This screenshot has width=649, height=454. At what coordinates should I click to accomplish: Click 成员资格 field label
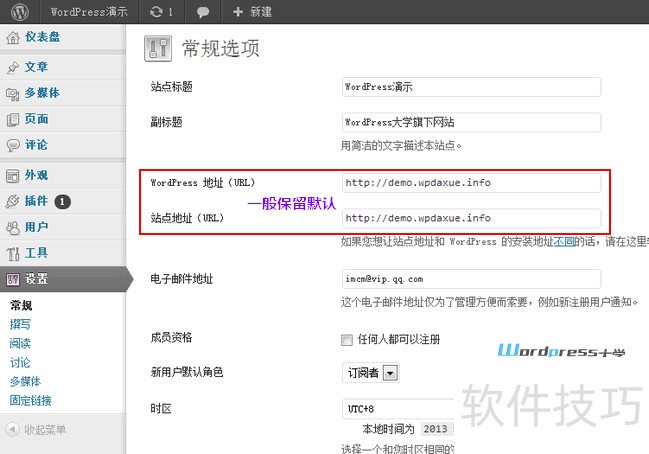[171, 338]
